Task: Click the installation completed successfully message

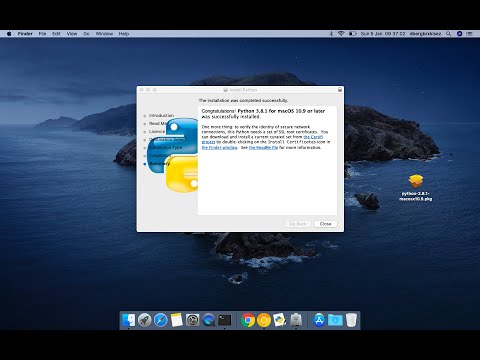Action: click(x=243, y=100)
